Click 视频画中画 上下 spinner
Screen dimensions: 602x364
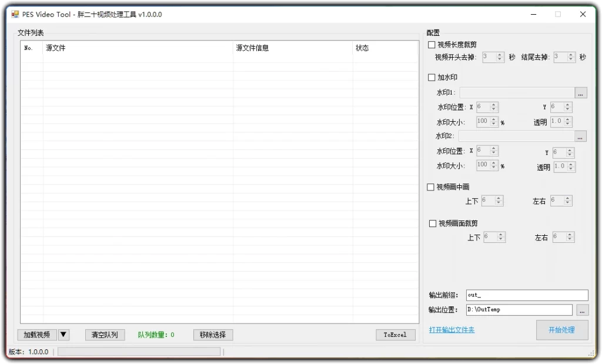[492, 201]
